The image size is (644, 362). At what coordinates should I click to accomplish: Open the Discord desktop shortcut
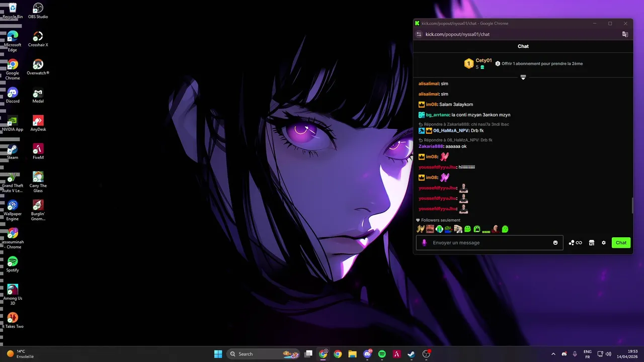point(13,96)
